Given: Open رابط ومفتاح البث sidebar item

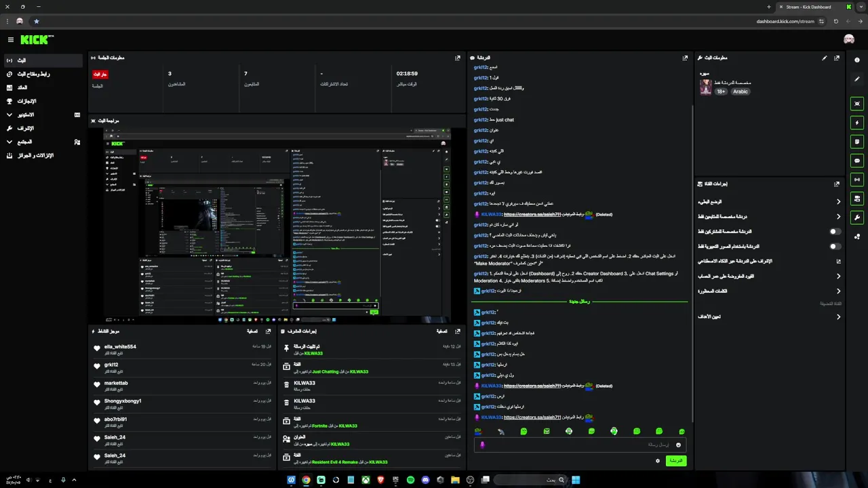Looking at the screenshot, I should point(43,74).
